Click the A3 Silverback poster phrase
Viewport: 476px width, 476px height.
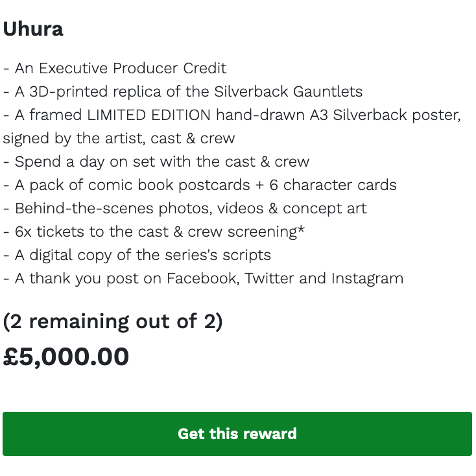(x=385, y=115)
